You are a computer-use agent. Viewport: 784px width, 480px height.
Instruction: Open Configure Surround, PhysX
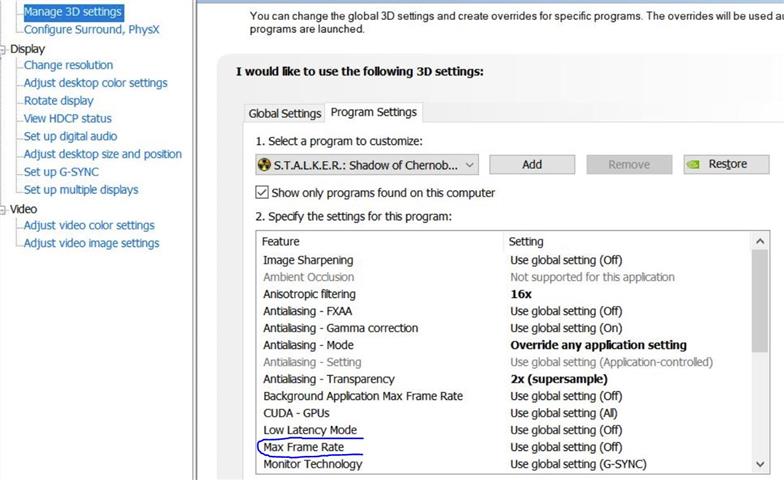click(92, 30)
